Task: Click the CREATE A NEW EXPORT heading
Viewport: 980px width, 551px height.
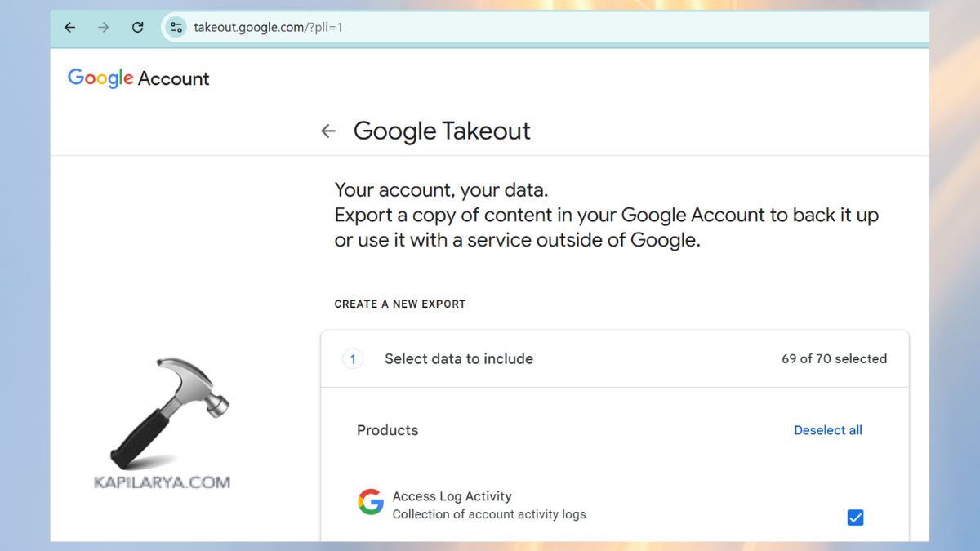Action: (399, 304)
